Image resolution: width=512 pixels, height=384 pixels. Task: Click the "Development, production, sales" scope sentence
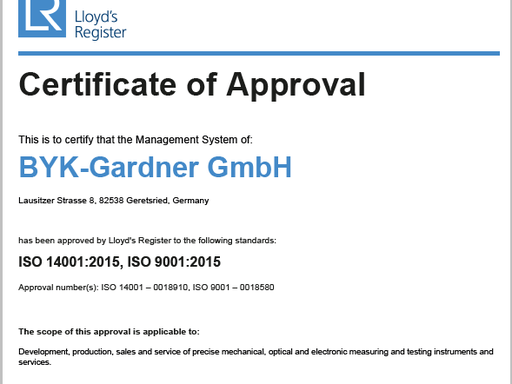click(256, 357)
